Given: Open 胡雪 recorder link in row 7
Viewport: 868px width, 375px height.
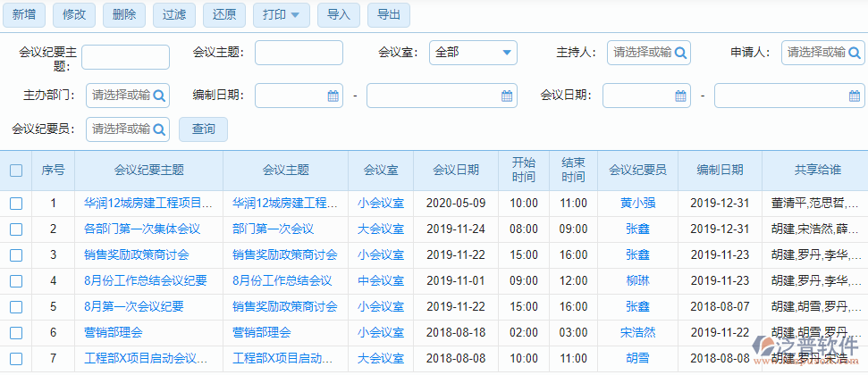Looking at the screenshot, I should pyautogui.click(x=637, y=359).
